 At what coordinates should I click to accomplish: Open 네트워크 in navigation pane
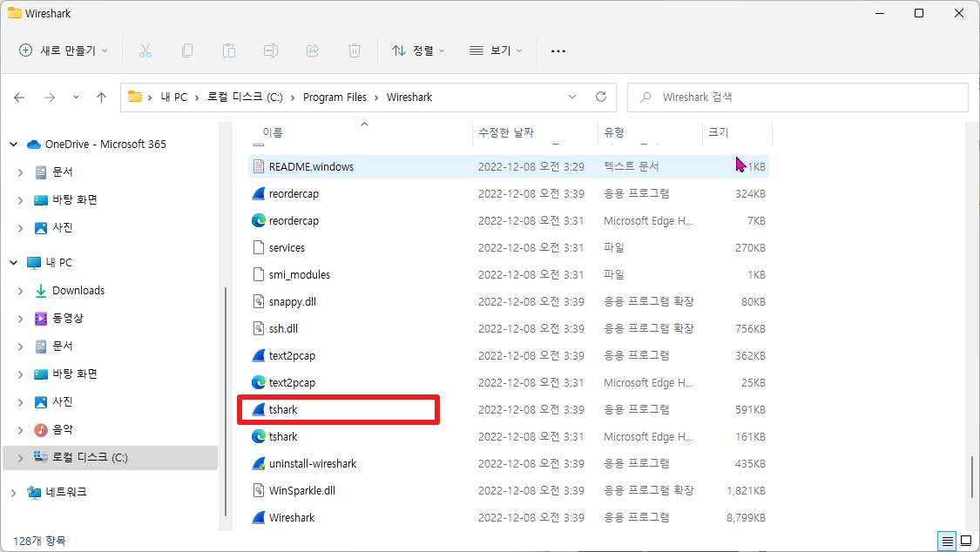pyautogui.click(x=65, y=491)
